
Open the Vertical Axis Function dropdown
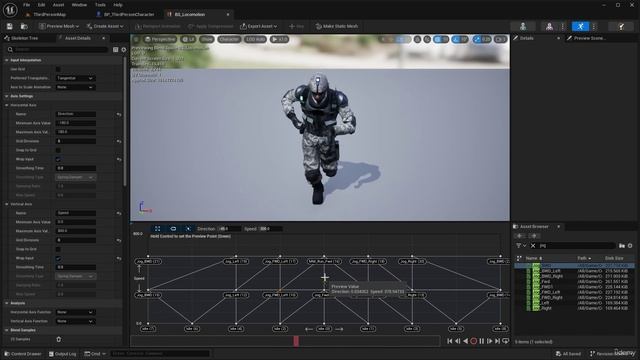(x=75, y=321)
